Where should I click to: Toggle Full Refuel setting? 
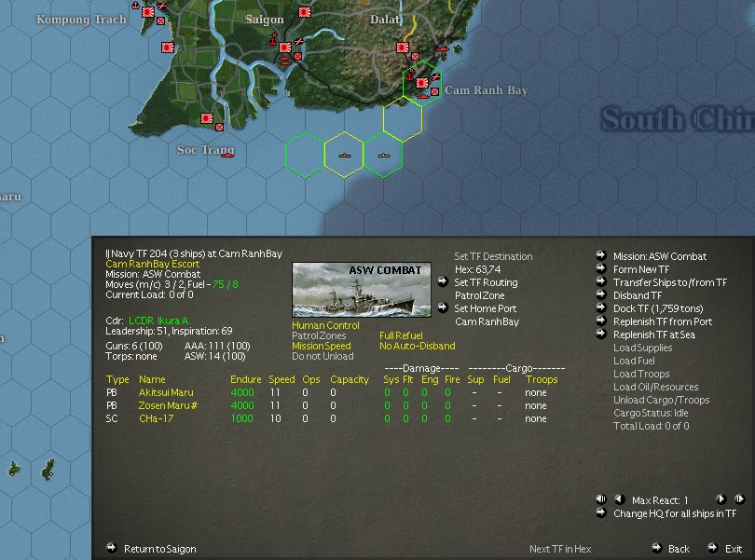(401, 335)
